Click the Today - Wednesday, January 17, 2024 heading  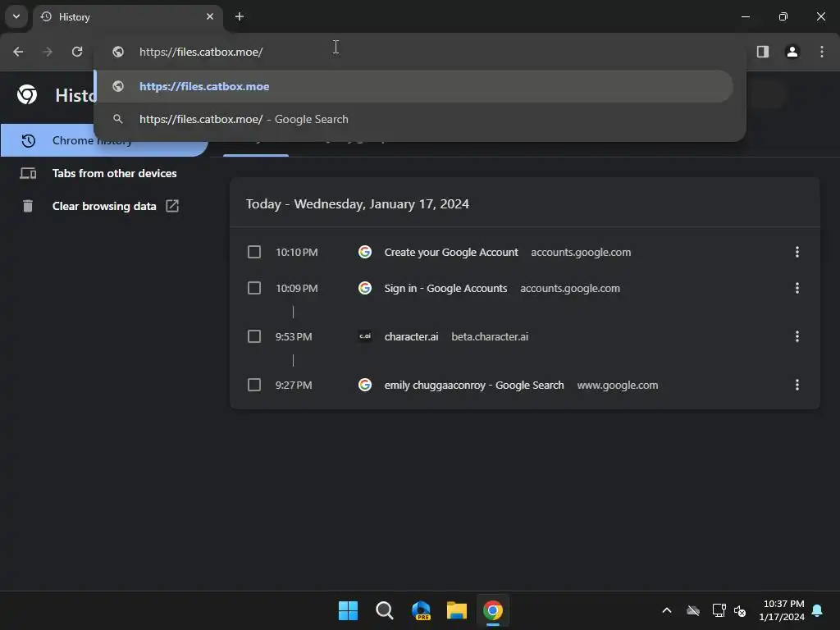pyautogui.click(x=358, y=204)
